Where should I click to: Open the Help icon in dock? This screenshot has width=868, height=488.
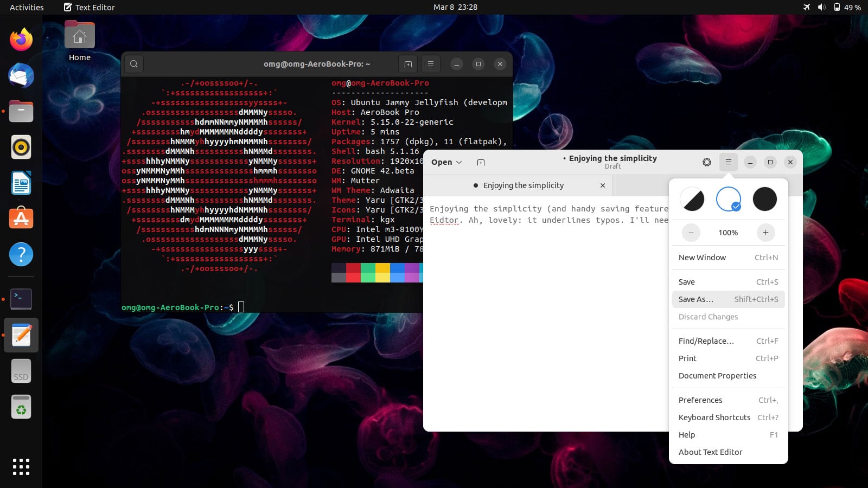pos(21,254)
